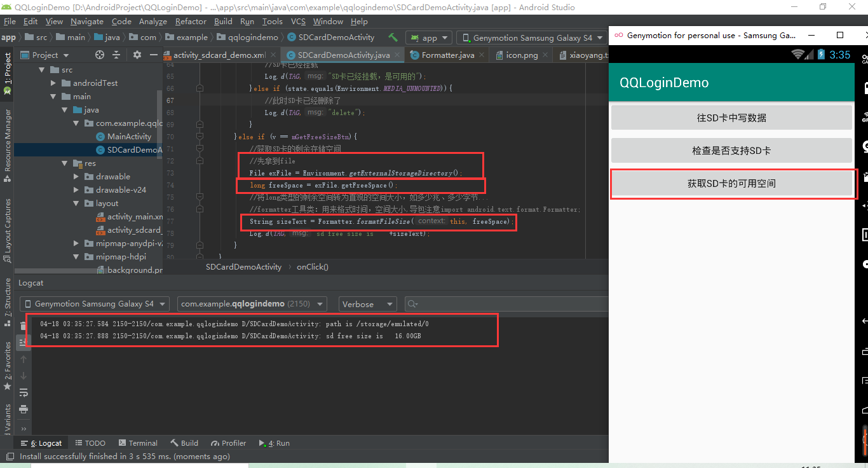This screenshot has height=468, width=868.
Task: Open the Navigate menu
Action: [x=87, y=21]
